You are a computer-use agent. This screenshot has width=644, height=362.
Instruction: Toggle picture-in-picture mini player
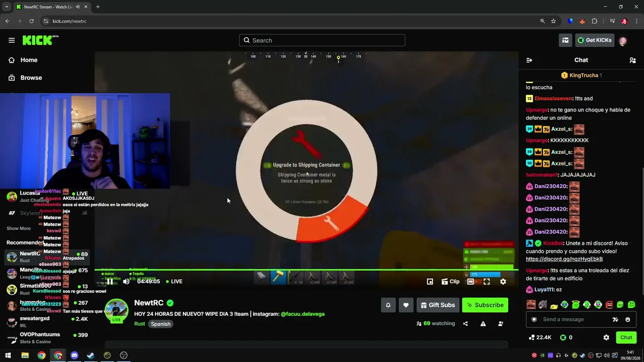pos(430,282)
